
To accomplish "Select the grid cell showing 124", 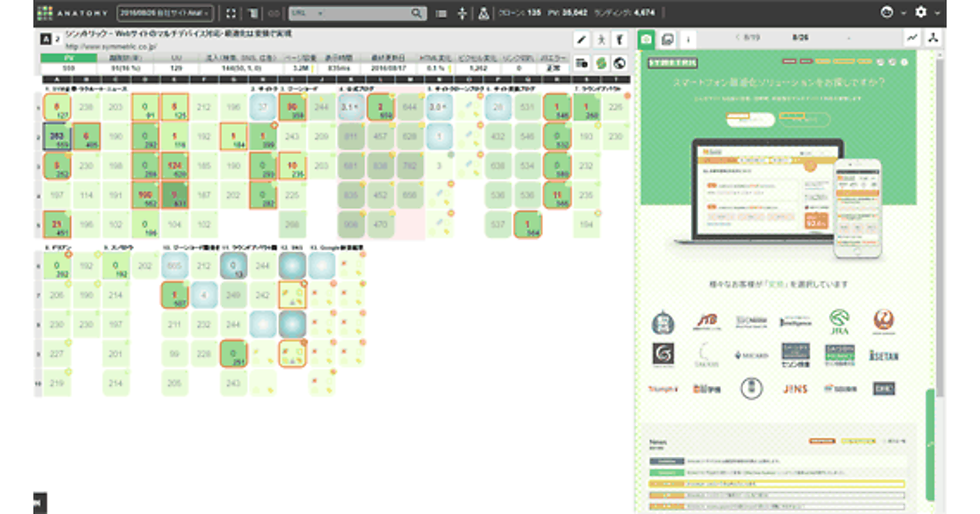I will coord(176,167).
